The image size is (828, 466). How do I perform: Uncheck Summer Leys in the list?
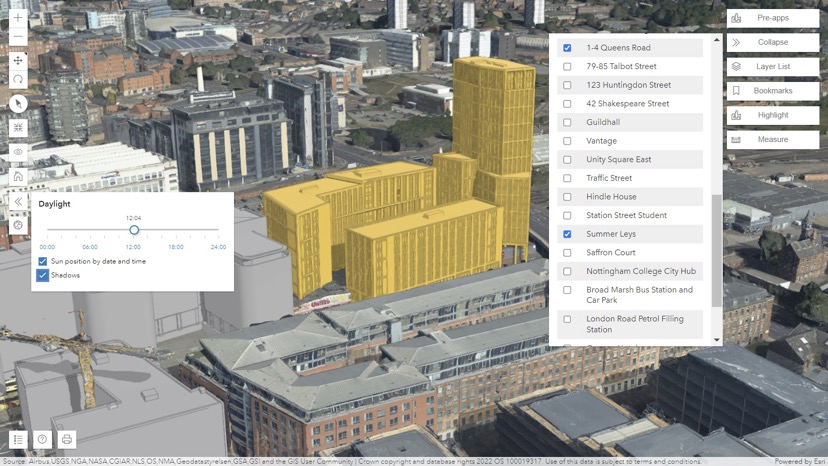[567, 234]
